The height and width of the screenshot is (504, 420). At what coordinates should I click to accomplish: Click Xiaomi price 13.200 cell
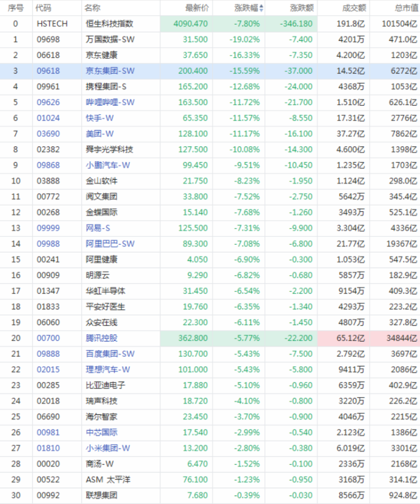tap(195, 448)
